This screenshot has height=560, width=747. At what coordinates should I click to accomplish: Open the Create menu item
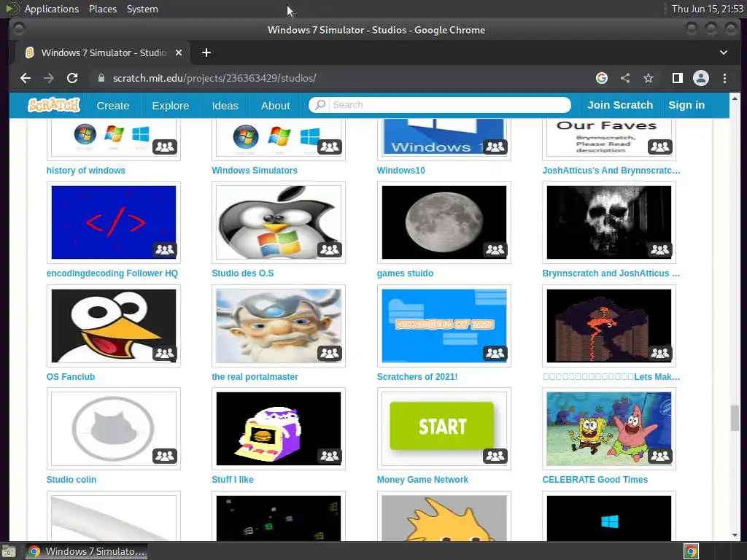(x=113, y=105)
